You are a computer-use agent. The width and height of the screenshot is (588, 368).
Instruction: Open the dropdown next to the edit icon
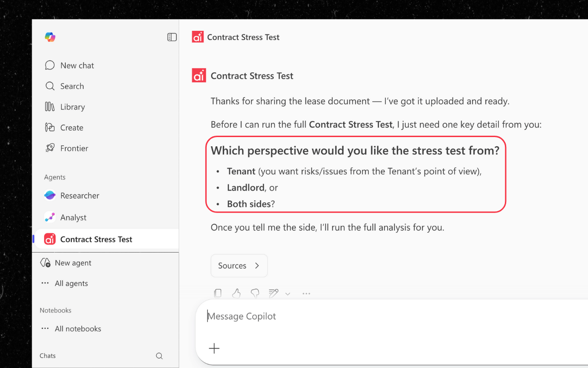pyautogui.click(x=288, y=293)
